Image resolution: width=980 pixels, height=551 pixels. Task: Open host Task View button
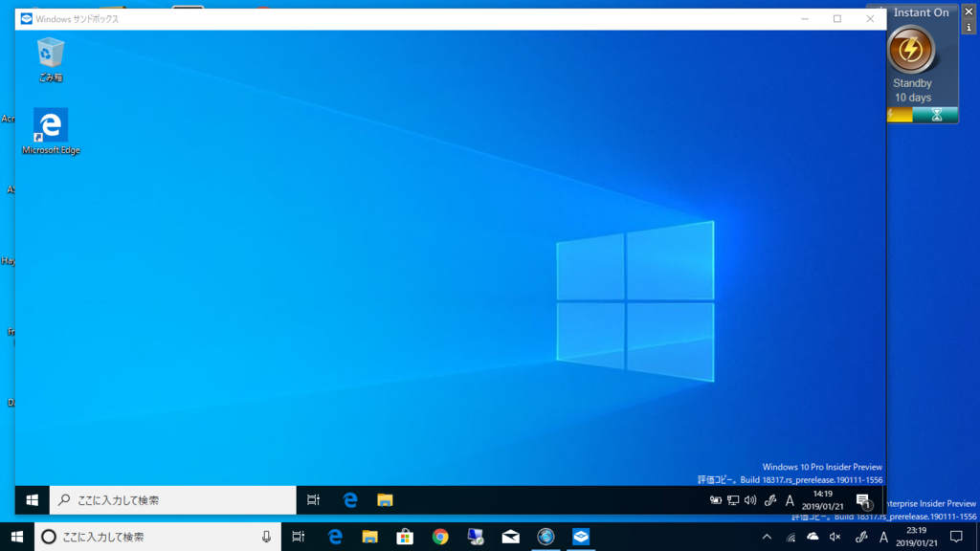pyautogui.click(x=299, y=537)
